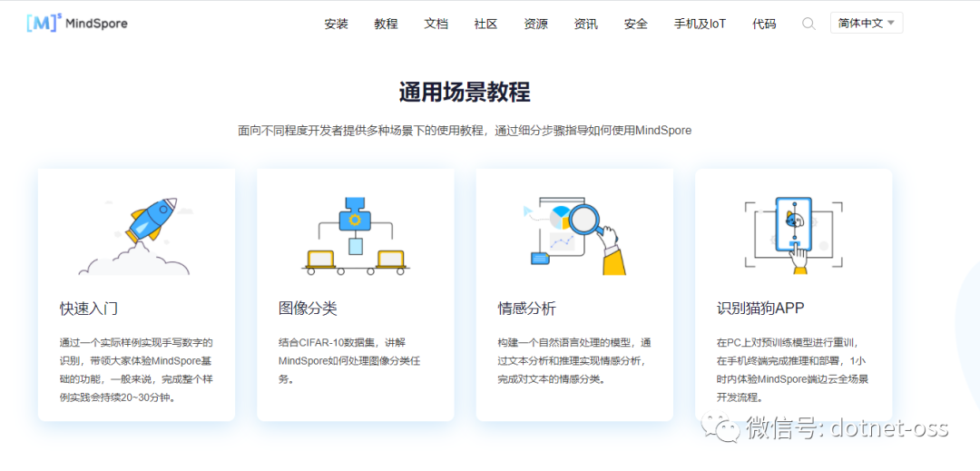Open the 简体中文 language dropdown
Viewport: 980px width, 471px height.
[x=867, y=23]
